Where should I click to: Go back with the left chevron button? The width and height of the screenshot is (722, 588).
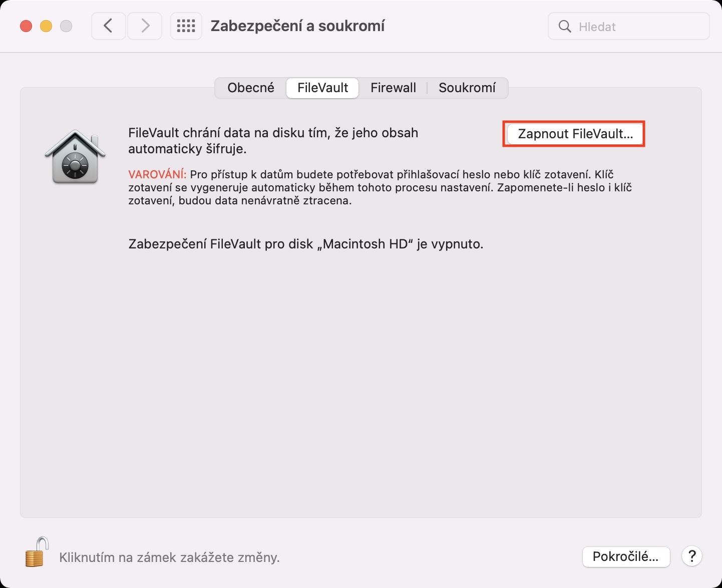pyautogui.click(x=108, y=26)
